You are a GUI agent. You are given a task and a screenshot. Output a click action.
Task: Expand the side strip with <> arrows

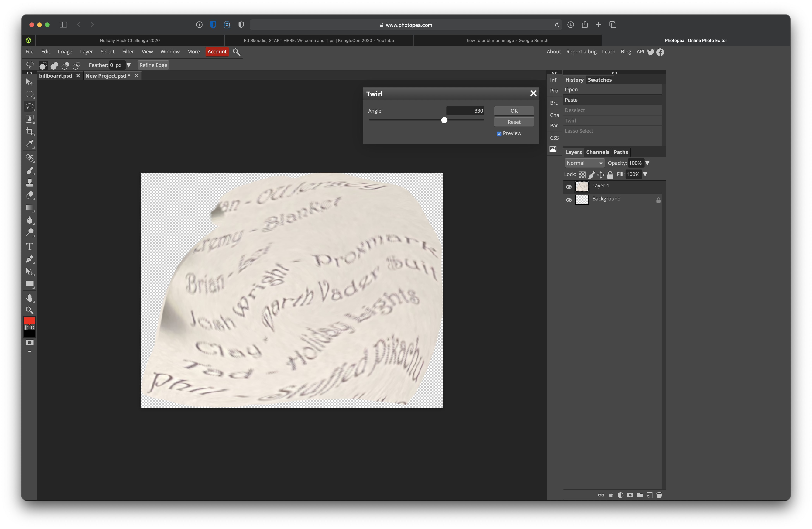click(554, 73)
